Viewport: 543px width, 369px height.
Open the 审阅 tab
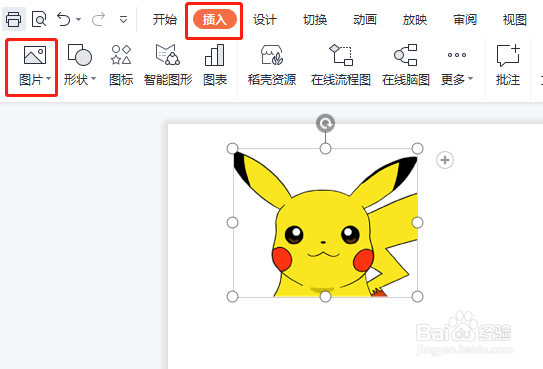coord(465,20)
